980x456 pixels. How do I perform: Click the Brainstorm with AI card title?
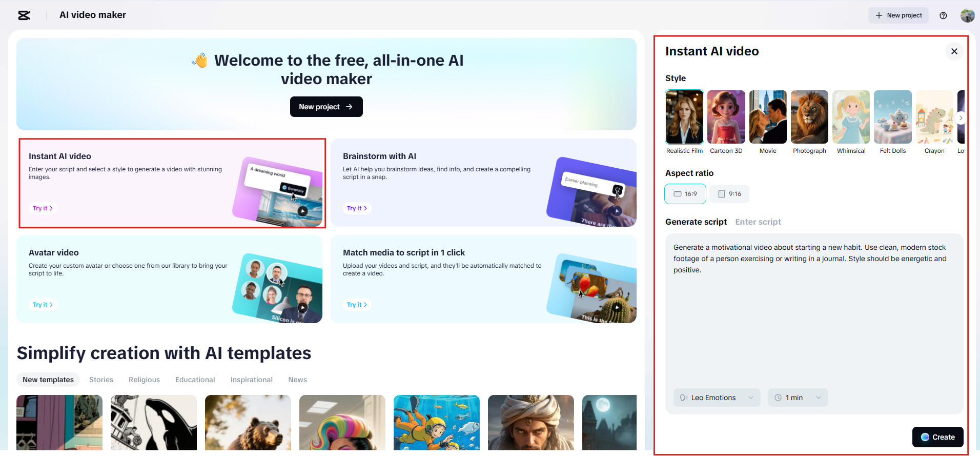pos(379,156)
